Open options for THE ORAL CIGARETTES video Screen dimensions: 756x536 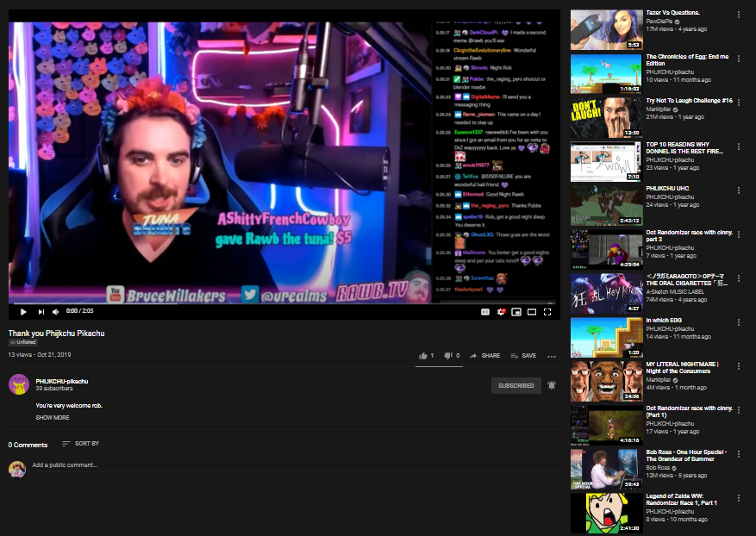click(x=738, y=278)
